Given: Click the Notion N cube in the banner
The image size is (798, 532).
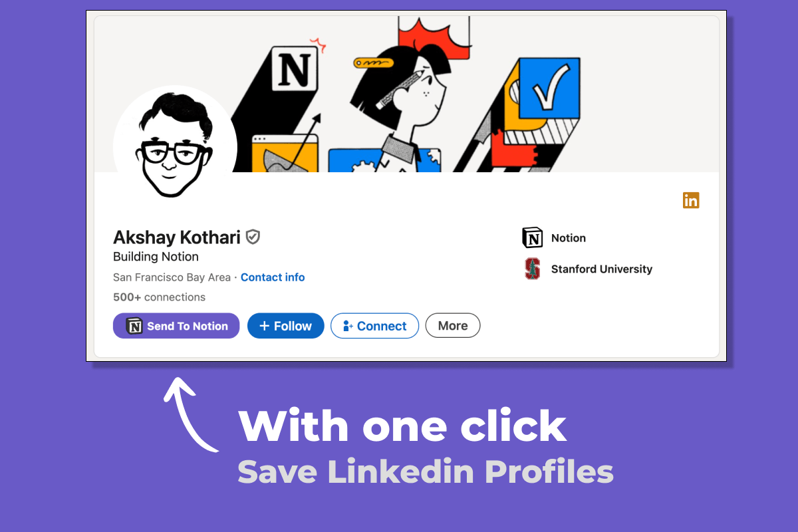Looking at the screenshot, I should point(294,68).
